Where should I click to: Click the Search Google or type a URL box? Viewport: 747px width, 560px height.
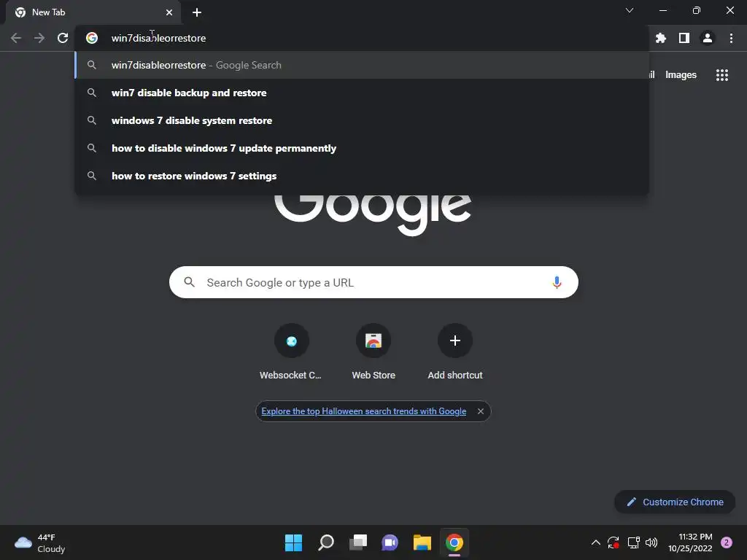pyautogui.click(x=373, y=282)
